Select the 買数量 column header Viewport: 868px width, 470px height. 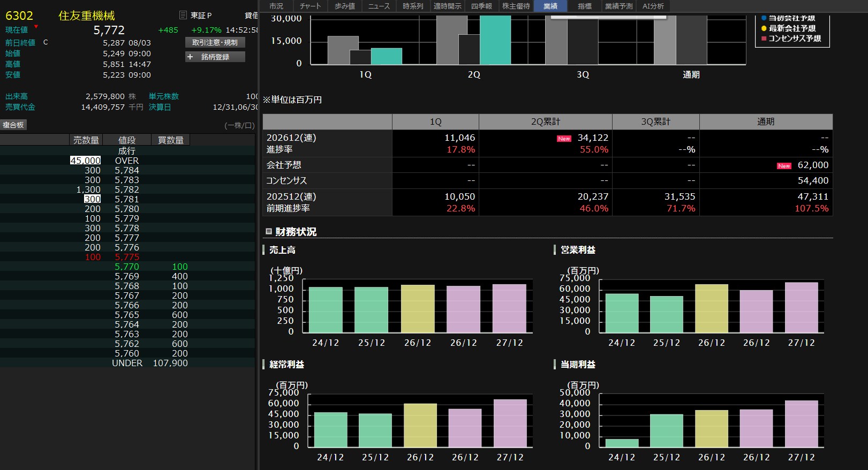171,140
